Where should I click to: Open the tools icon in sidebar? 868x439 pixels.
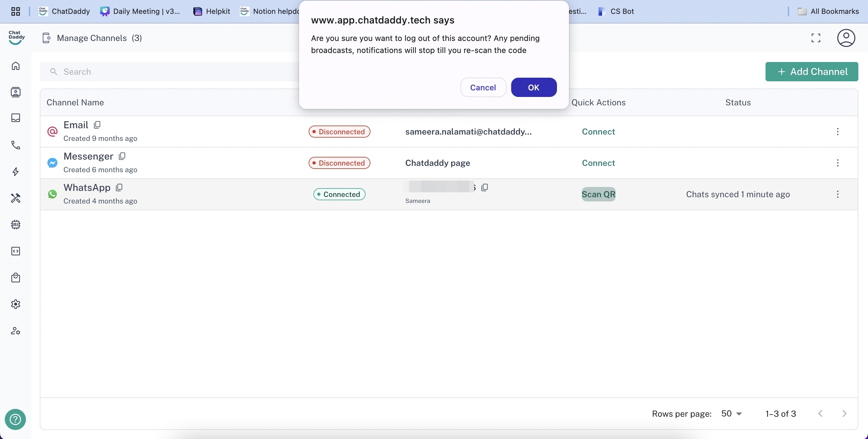(x=15, y=198)
